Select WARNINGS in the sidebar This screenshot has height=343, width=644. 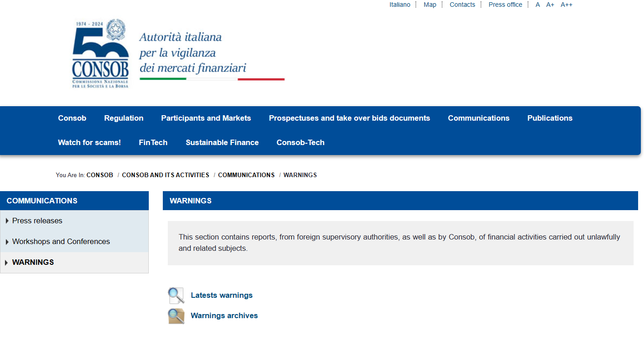[33, 263]
